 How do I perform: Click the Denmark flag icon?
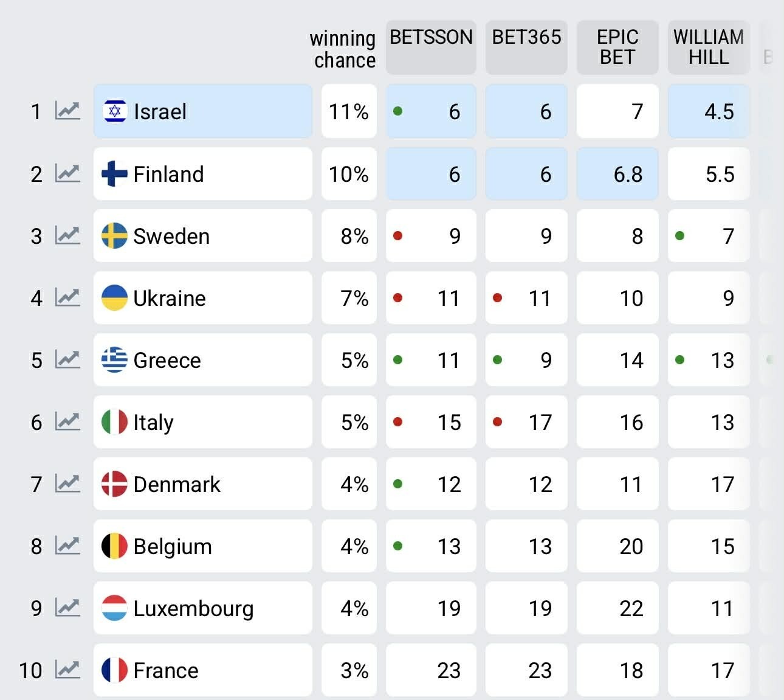[114, 484]
